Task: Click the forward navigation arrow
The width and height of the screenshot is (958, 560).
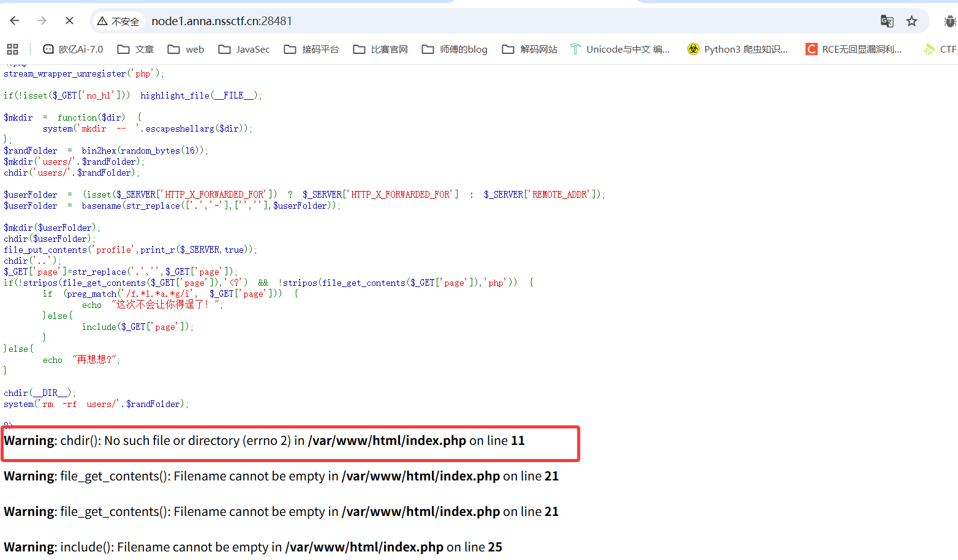Action: click(42, 21)
